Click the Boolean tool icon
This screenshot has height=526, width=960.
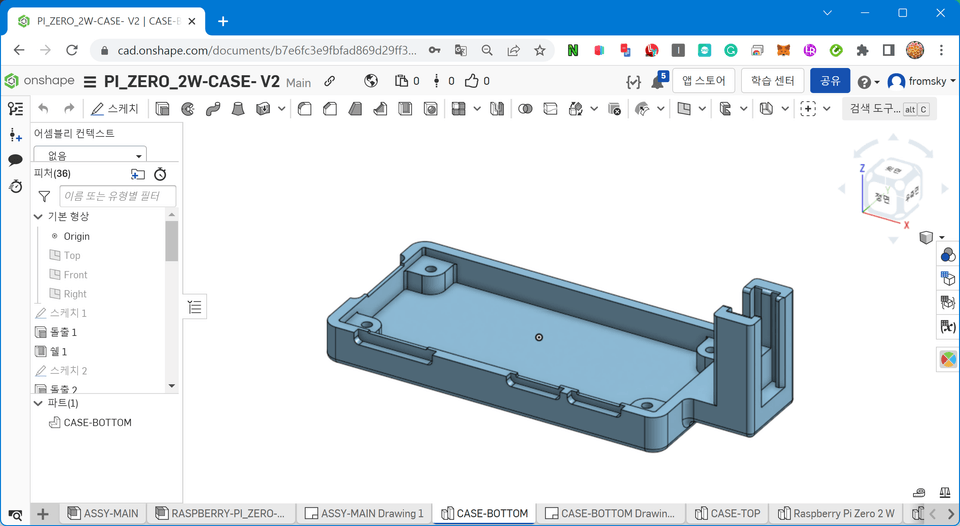click(525, 109)
